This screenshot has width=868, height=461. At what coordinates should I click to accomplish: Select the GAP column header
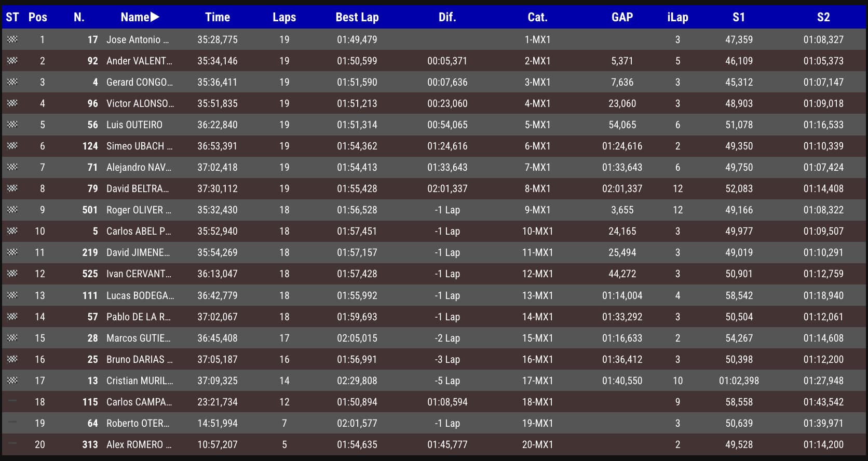622,17
